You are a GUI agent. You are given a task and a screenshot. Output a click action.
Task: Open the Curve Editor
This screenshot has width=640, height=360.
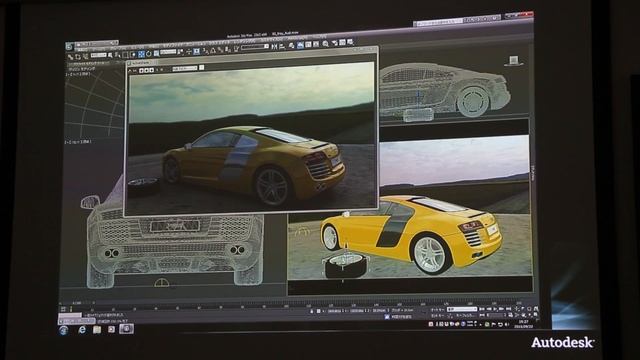coord(308,44)
